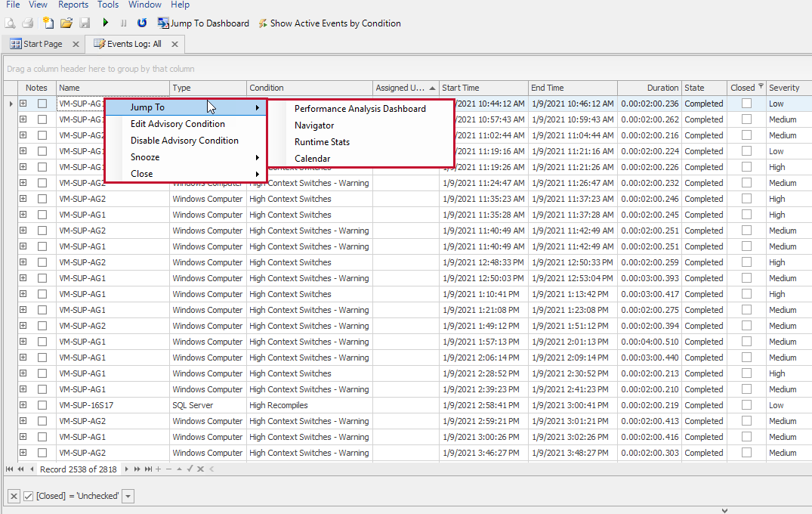Click the Open folder toolbar icon
812x514 pixels.
pos(66,23)
